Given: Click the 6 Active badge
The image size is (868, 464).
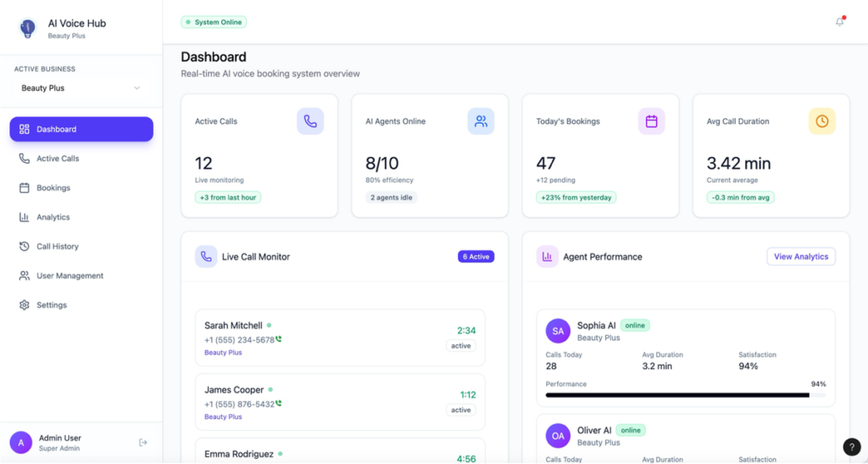Looking at the screenshot, I should tap(476, 256).
